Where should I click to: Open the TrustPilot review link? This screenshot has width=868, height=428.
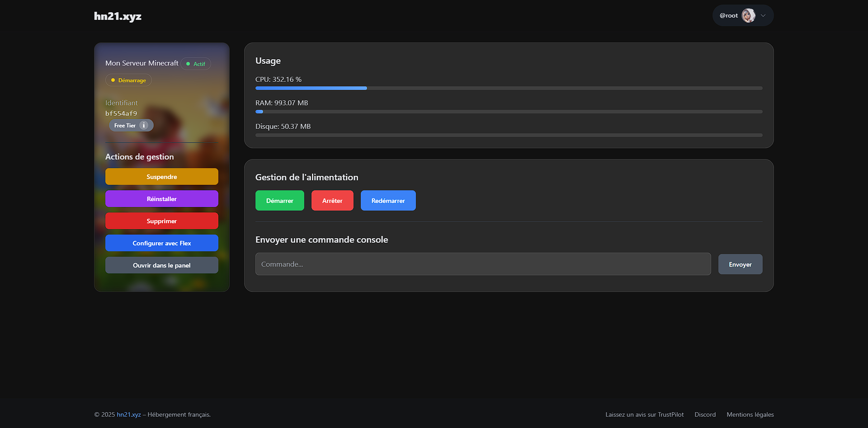pos(644,414)
